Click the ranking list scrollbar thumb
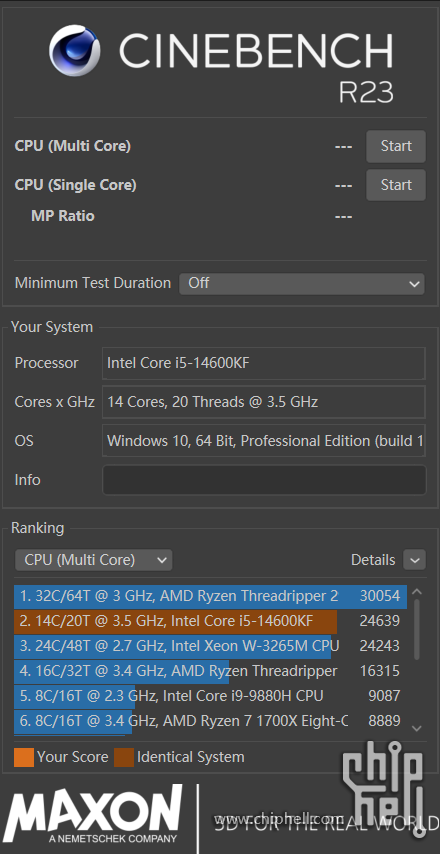The width and height of the screenshot is (440, 854). pyautogui.click(x=417, y=629)
